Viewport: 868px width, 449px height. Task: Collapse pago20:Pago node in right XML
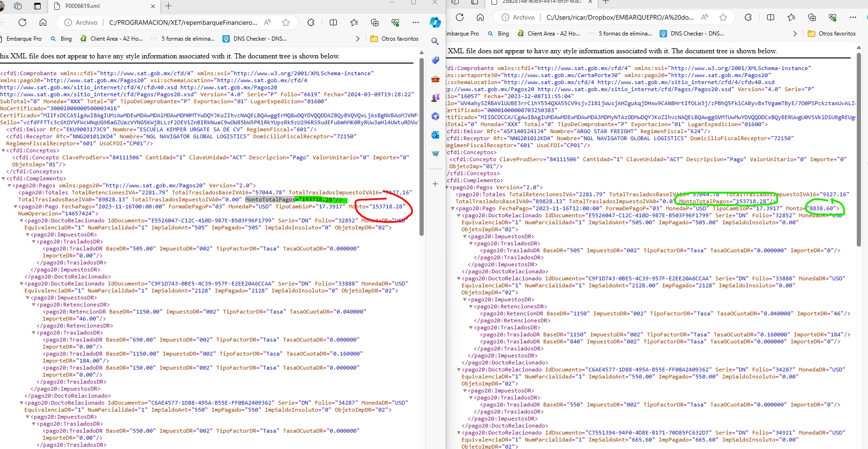(x=453, y=208)
